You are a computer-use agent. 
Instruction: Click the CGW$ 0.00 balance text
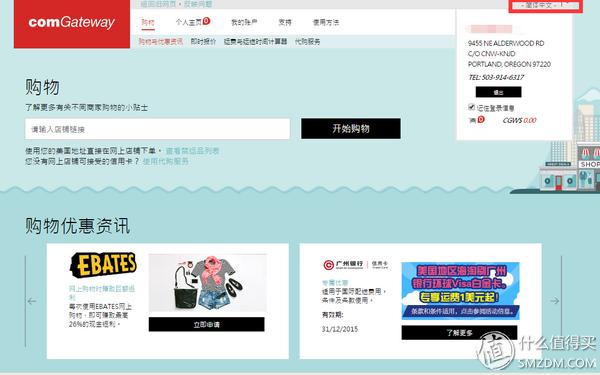pyautogui.click(x=519, y=120)
